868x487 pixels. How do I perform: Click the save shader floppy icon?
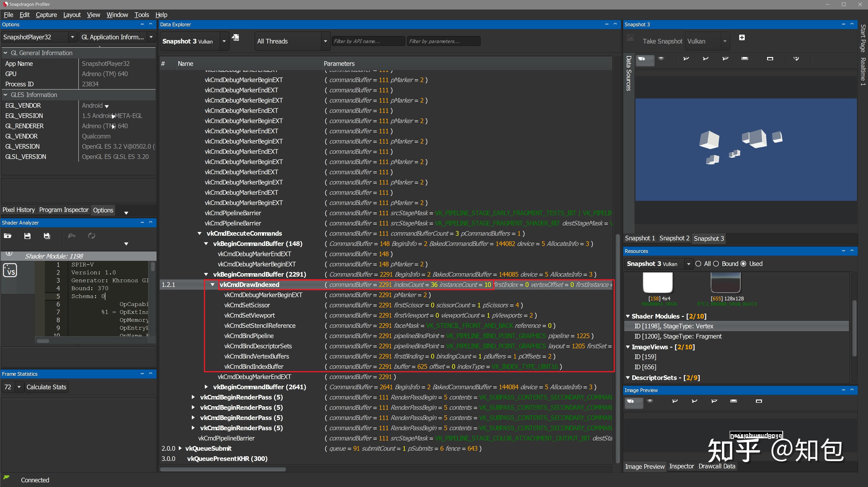[27, 236]
